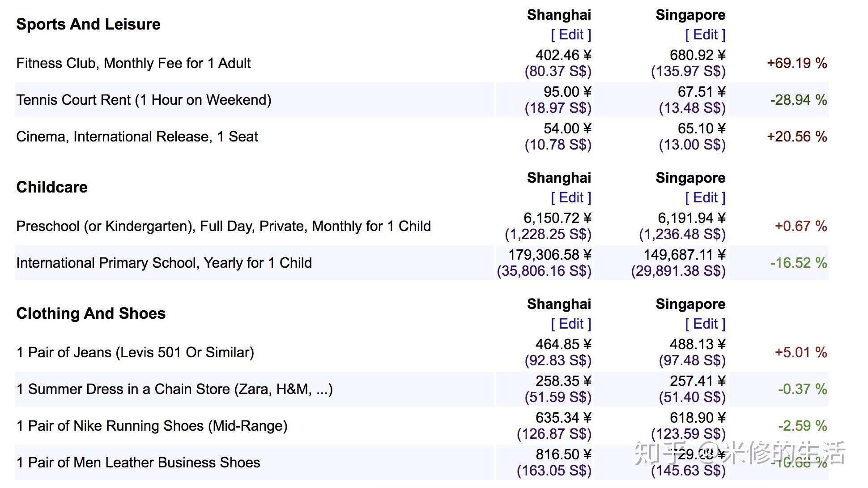Image resolution: width=868 pixels, height=488 pixels.
Task: Click Shanghai Edit link under Sports And Leisure
Action: 571,34
